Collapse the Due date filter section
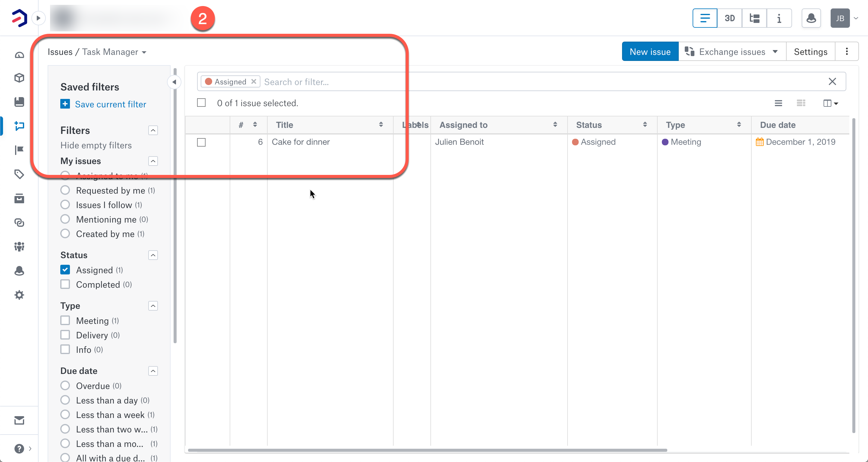The width and height of the screenshot is (868, 462). click(x=153, y=371)
